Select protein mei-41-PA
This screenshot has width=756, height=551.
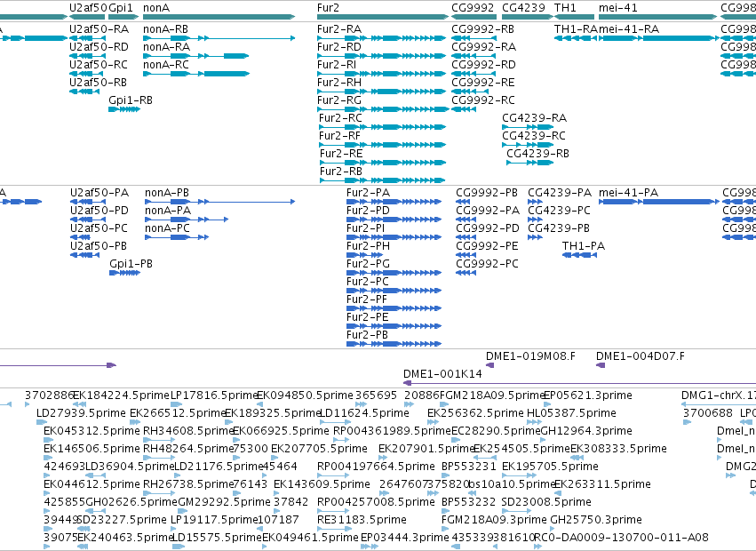coord(659,202)
